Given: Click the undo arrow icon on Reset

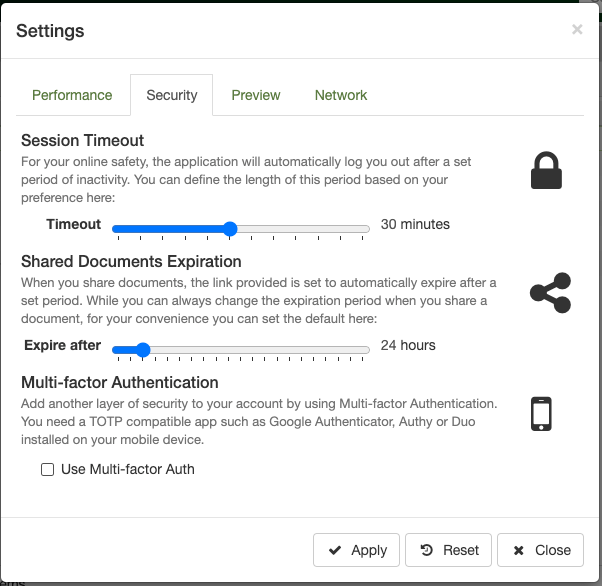Looking at the screenshot, I should (427, 550).
